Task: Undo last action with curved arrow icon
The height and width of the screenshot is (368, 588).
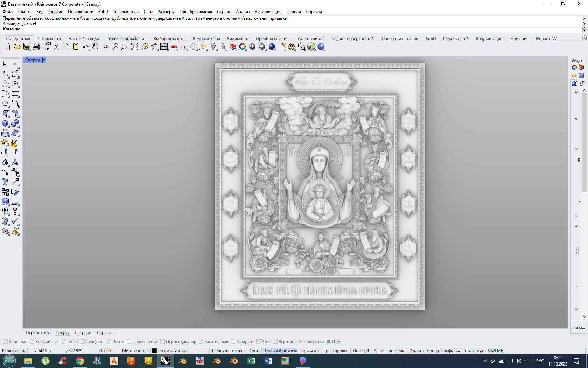Action: click(x=85, y=47)
